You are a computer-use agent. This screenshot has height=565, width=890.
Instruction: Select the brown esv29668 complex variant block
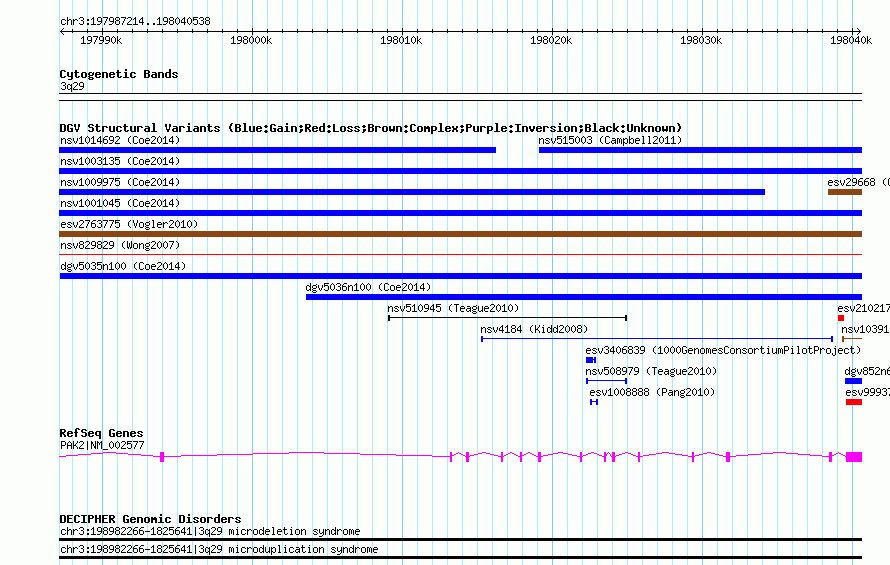click(x=845, y=192)
